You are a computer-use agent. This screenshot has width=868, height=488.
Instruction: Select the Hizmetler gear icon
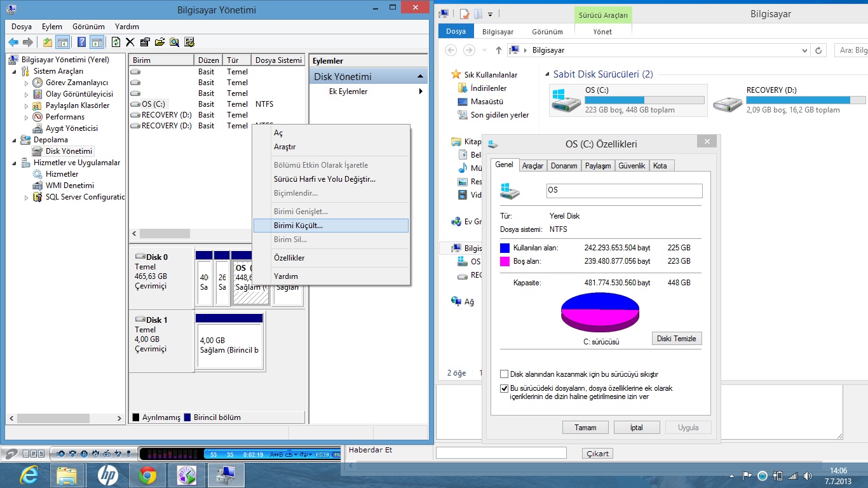(x=38, y=174)
